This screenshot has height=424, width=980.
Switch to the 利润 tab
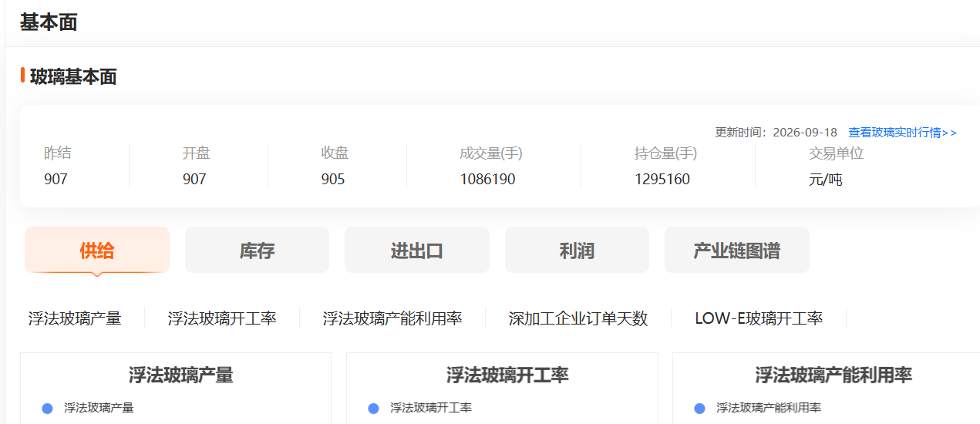tap(577, 250)
